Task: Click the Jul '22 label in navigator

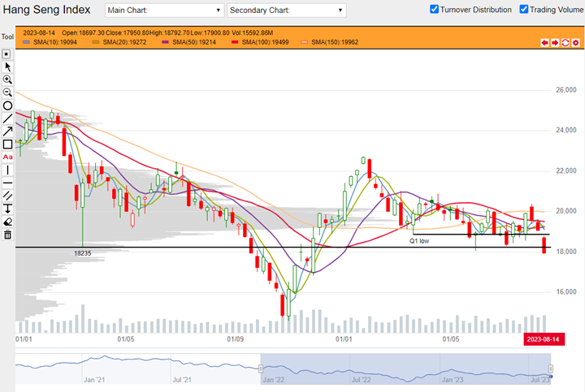Action: [x=361, y=380]
